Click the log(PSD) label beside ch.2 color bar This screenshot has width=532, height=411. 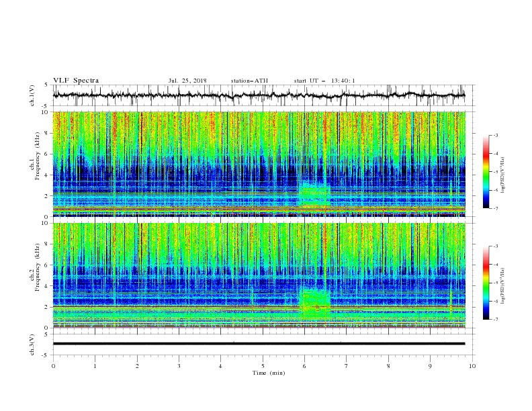503,286
